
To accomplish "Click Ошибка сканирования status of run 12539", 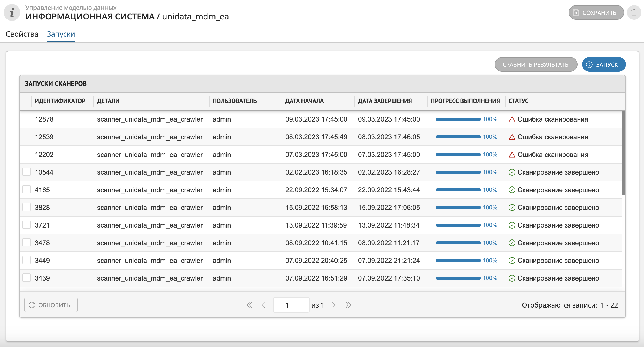I will (x=553, y=137).
